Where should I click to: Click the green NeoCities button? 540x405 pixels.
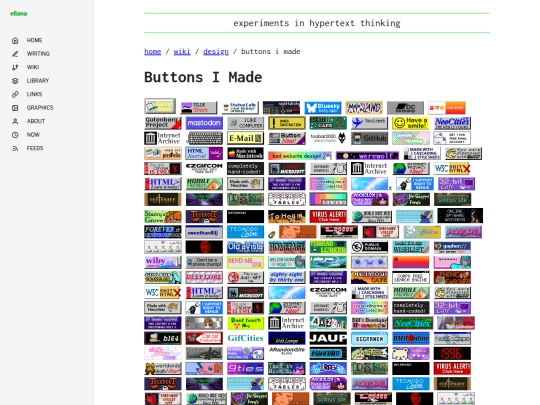pyautogui.click(x=413, y=323)
